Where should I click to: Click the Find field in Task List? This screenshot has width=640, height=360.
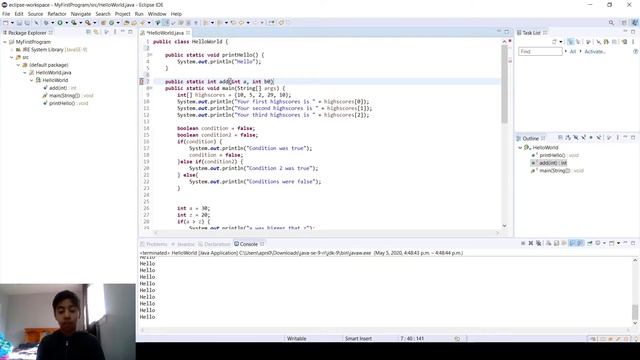pos(540,51)
